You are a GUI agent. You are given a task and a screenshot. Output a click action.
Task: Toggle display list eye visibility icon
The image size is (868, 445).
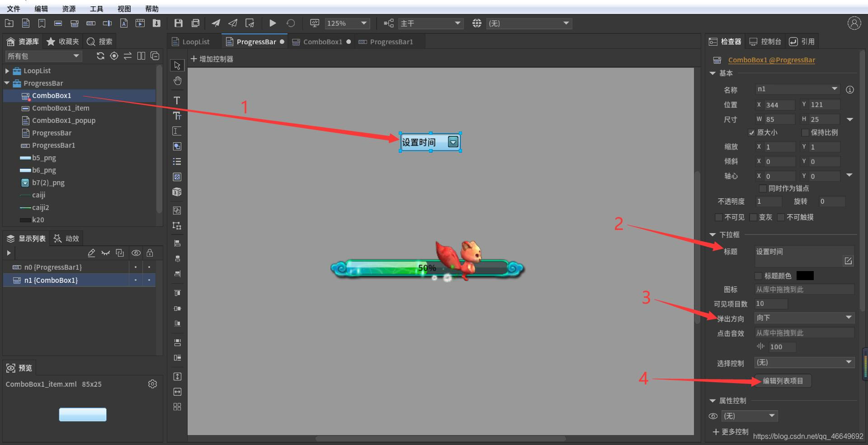(x=136, y=253)
